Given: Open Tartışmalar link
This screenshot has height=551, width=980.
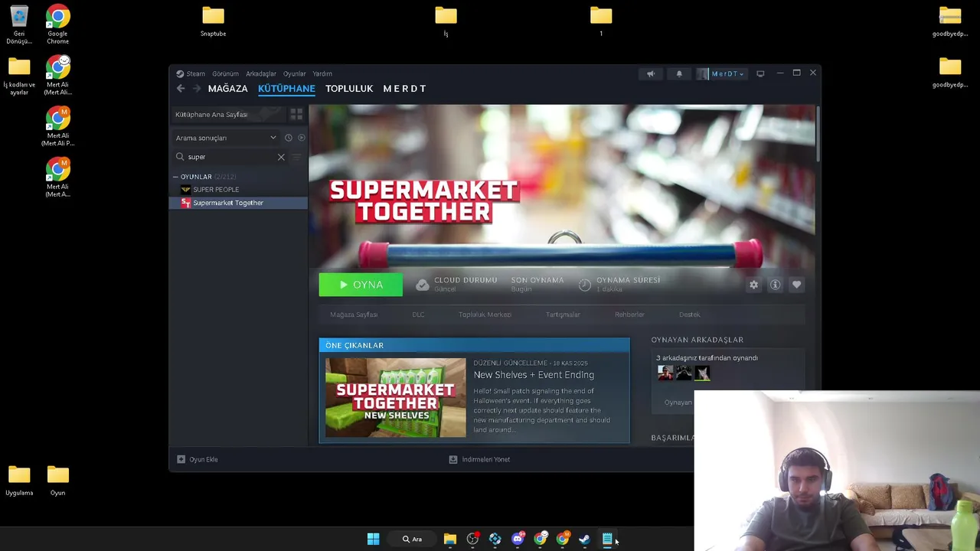Looking at the screenshot, I should point(563,315).
